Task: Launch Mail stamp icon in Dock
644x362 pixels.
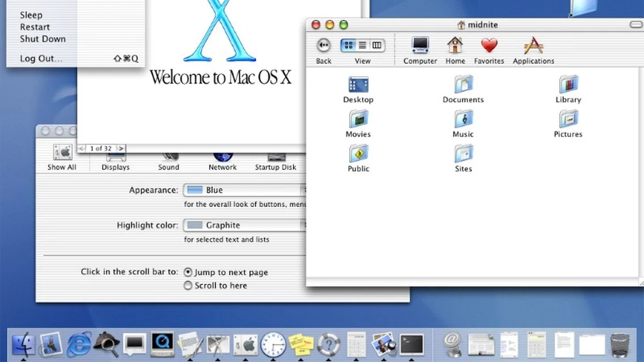Action: (x=51, y=345)
